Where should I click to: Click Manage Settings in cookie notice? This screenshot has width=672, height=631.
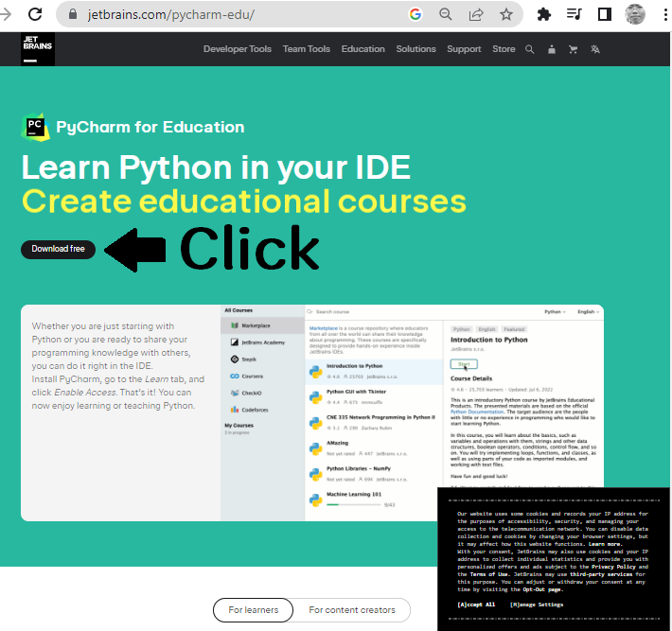click(537, 605)
